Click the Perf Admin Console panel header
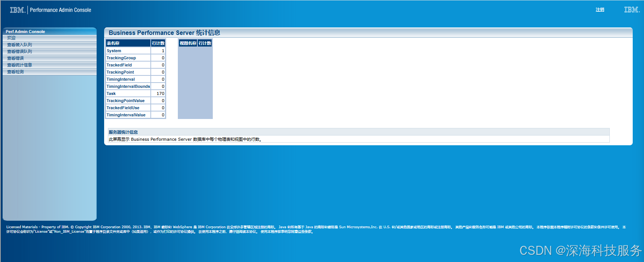 (x=50, y=32)
